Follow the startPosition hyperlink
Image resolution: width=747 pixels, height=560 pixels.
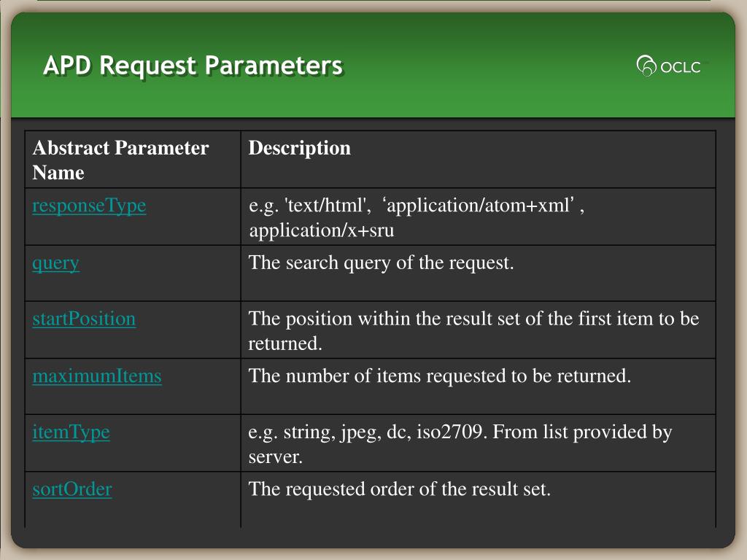coord(84,319)
